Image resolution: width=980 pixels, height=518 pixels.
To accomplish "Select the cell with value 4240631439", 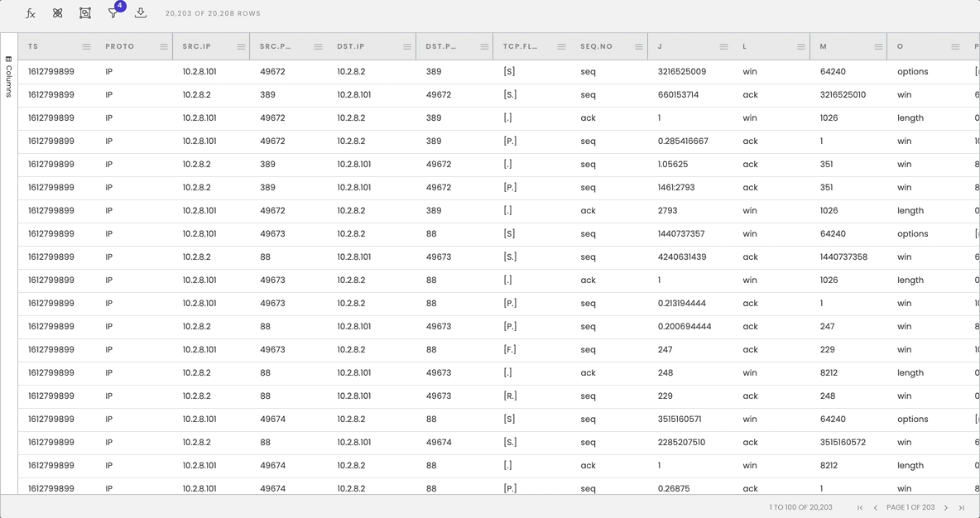I will pyautogui.click(x=682, y=257).
